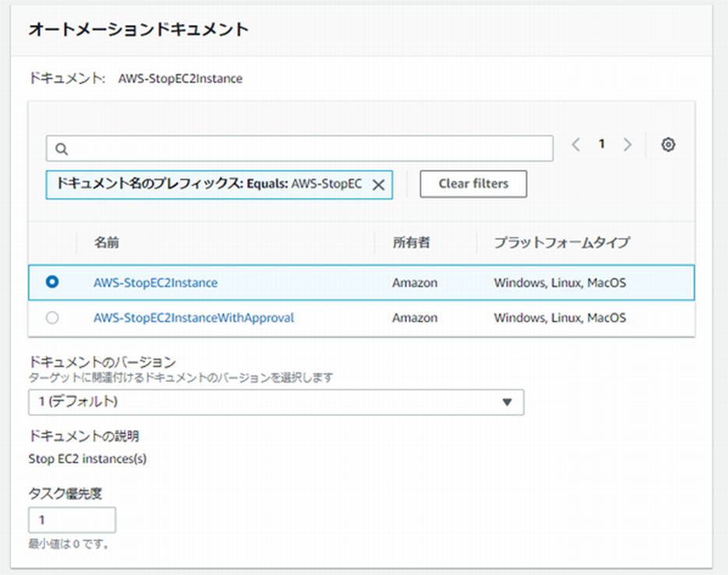Click the オートメーションドキュメント heading
728x575 pixels.
[x=139, y=30]
